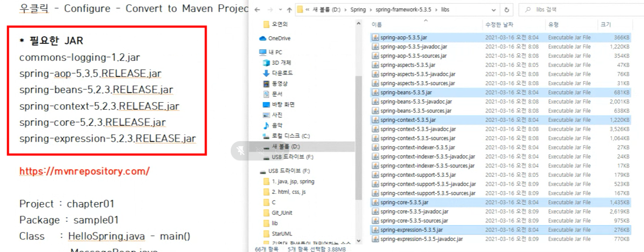
Task: Click 새 볼륨 (D:) in breadcrumb
Action: (x=327, y=9)
